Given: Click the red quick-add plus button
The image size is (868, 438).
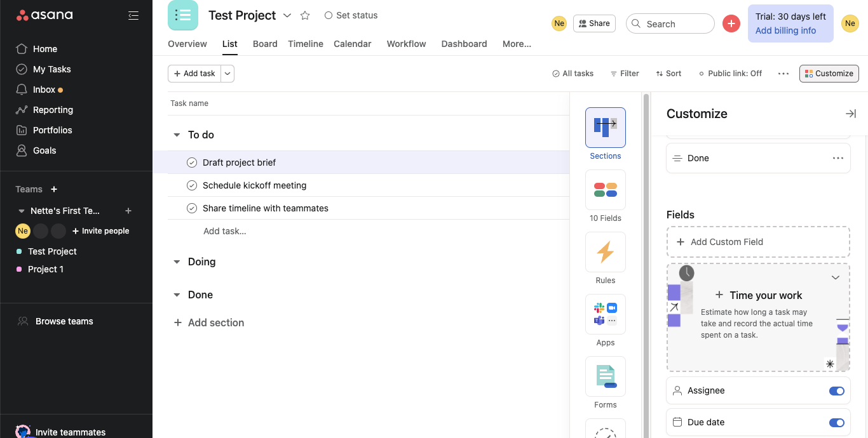Looking at the screenshot, I should click(731, 23).
